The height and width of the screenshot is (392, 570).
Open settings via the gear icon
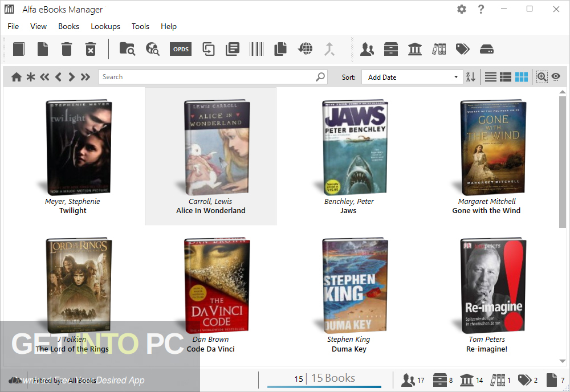pos(462,9)
